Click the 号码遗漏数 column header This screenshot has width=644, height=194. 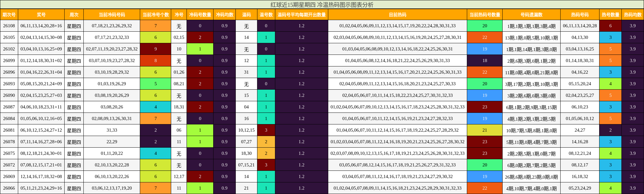(x=531, y=15)
